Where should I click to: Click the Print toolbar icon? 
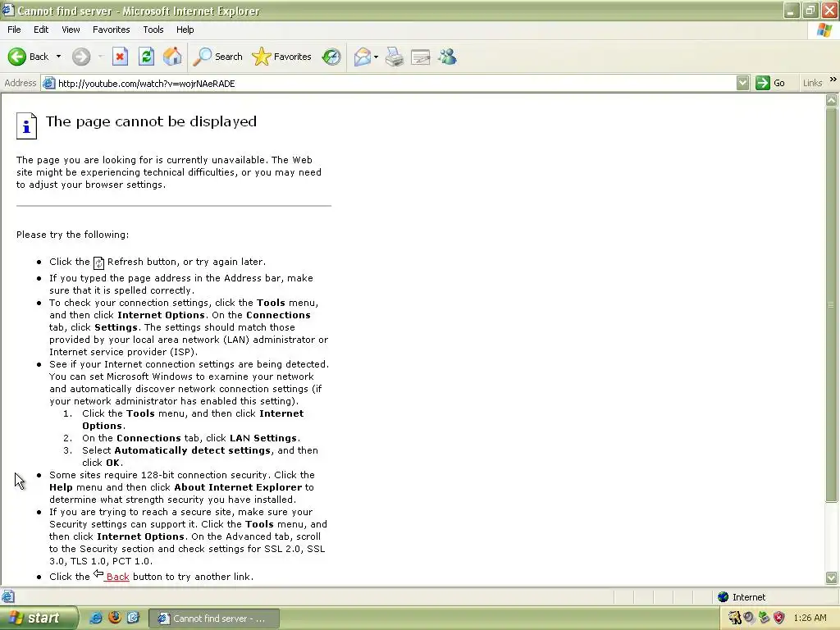(x=395, y=57)
